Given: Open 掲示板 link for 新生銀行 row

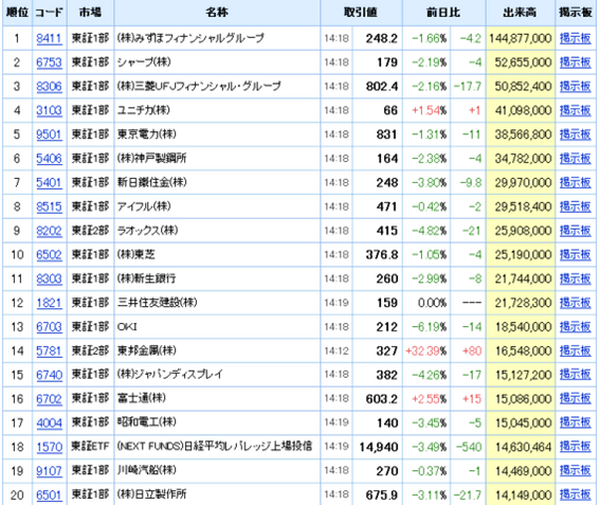Looking at the screenshot, I should [575, 279].
